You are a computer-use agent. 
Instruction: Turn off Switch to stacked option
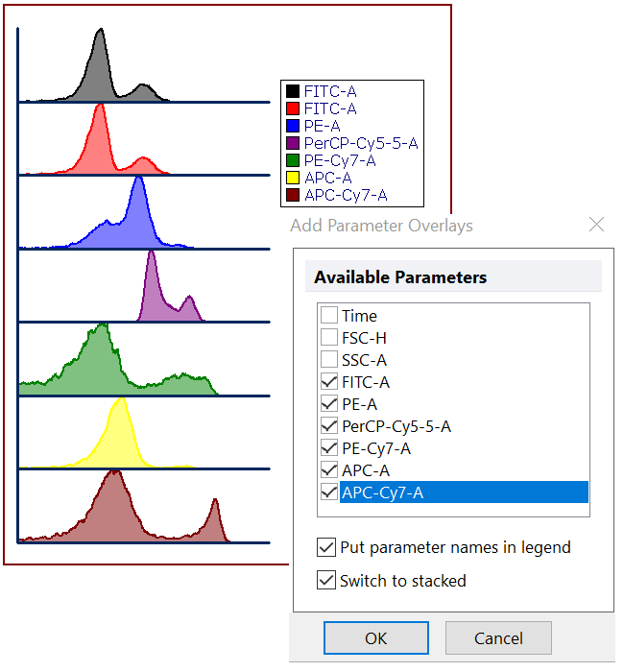click(325, 580)
